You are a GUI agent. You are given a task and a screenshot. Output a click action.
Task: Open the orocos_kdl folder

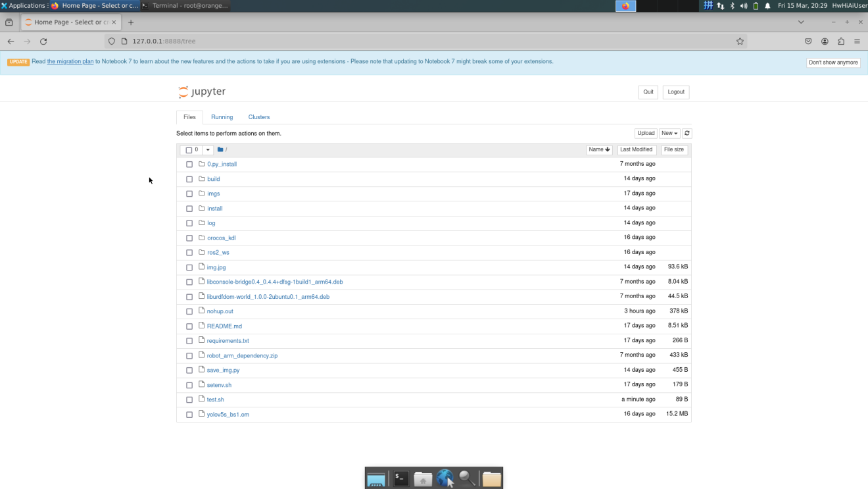[222, 238]
